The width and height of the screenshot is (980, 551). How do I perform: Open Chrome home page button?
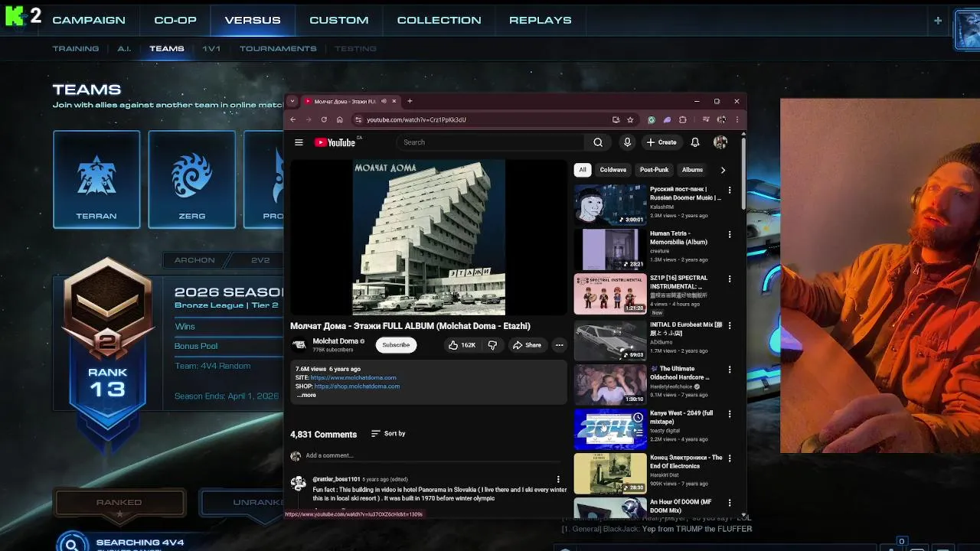pos(340,119)
